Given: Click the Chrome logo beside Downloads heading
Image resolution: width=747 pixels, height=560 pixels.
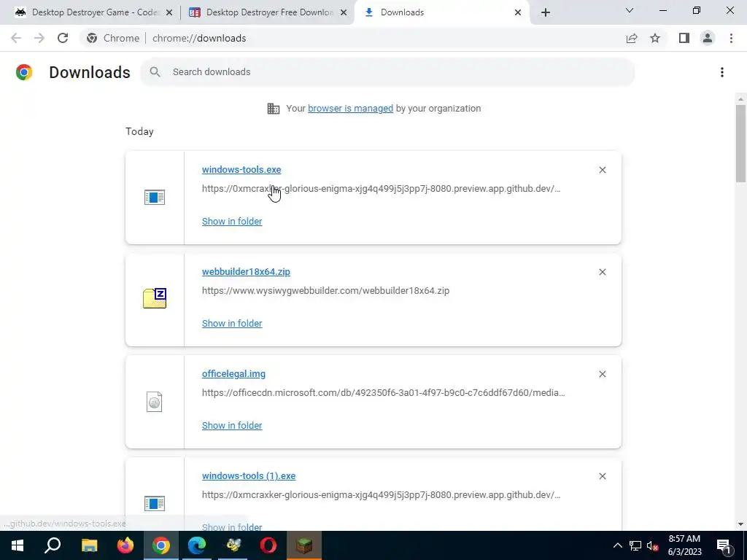Looking at the screenshot, I should tap(24, 72).
